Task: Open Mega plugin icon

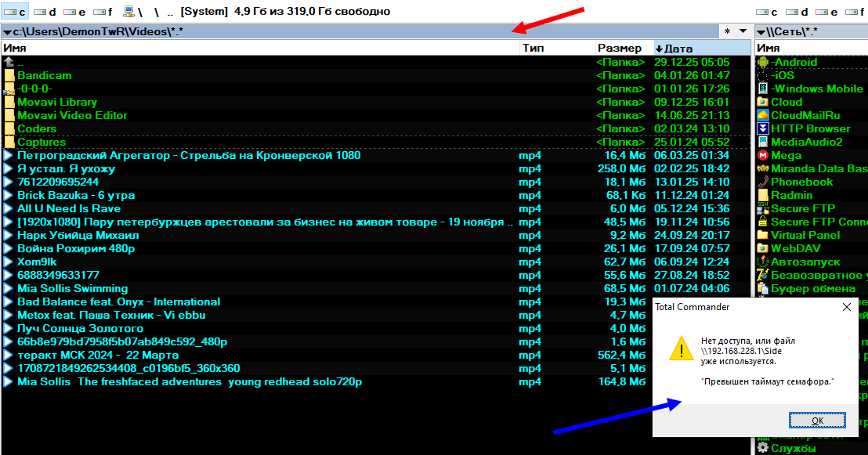Action: [x=763, y=156]
